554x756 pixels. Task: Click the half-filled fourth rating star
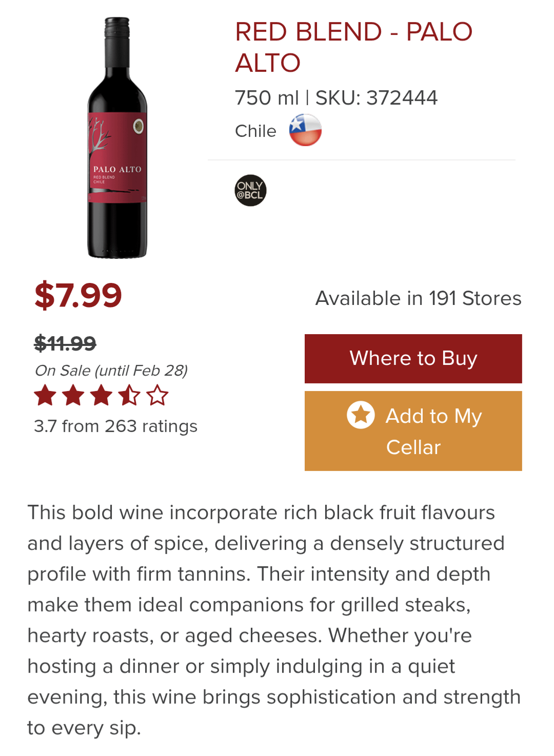click(129, 396)
